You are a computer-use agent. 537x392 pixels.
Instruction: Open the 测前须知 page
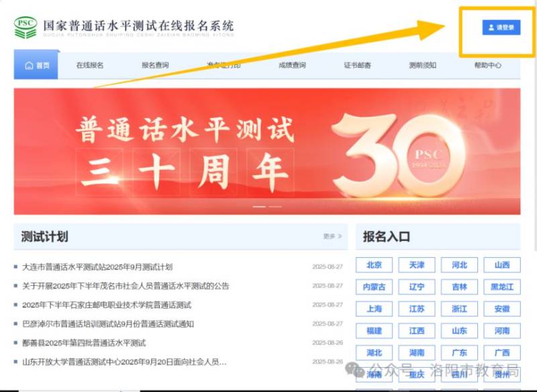(421, 66)
